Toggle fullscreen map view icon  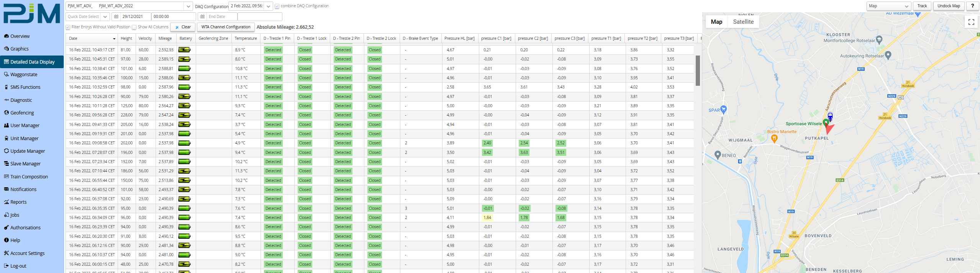(971, 22)
